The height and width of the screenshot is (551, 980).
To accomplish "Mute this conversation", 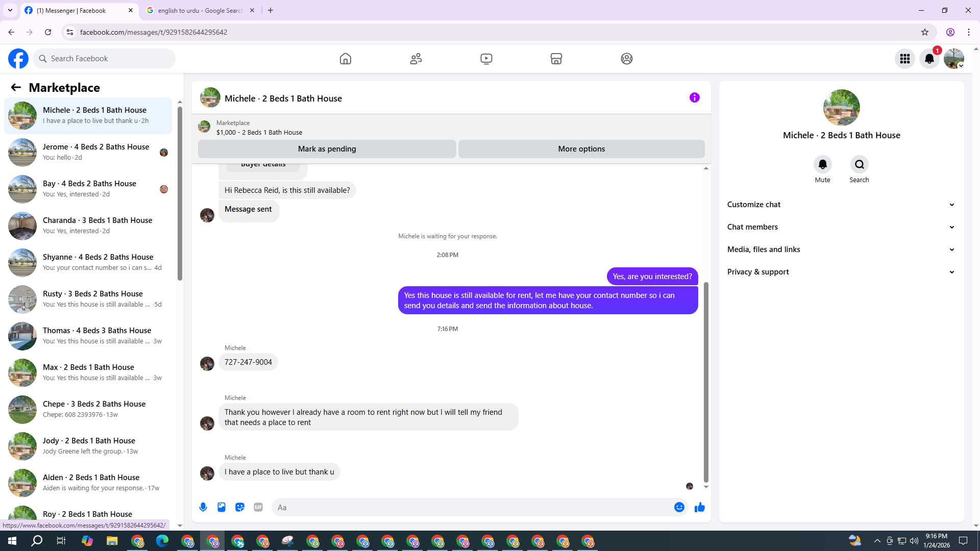I will [822, 165].
